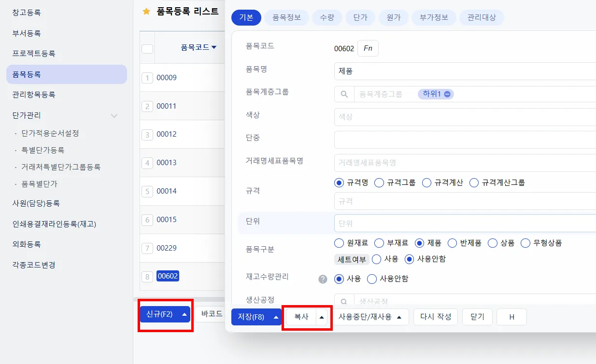Image resolution: width=596 pixels, height=364 pixels.
Task: Click the 품목명 input field
Action: click(x=465, y=71)
